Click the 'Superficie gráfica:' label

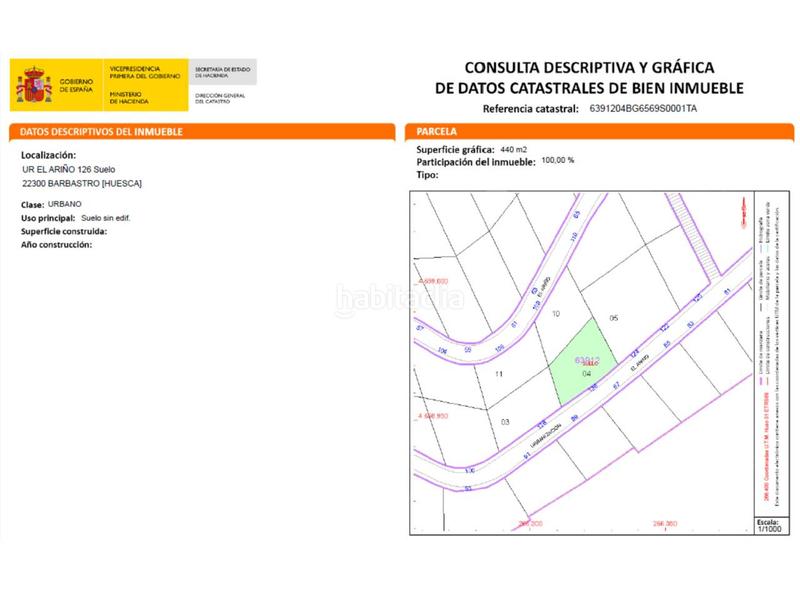(455, 149)
